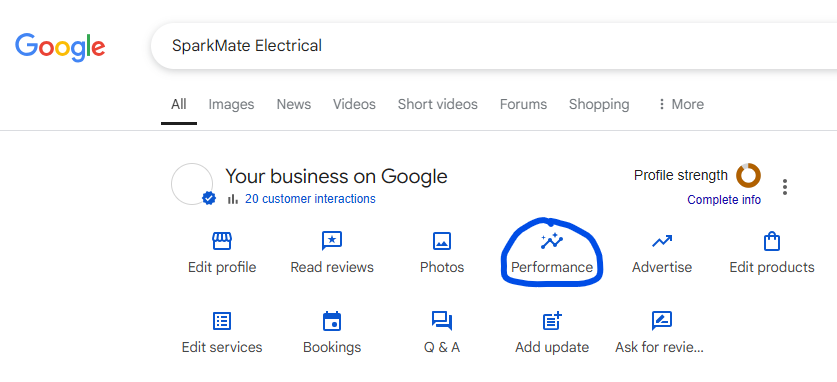Open the Photos image icon
Image resolution: width=837 pixels, height=382 pixels.
[441, 241]
